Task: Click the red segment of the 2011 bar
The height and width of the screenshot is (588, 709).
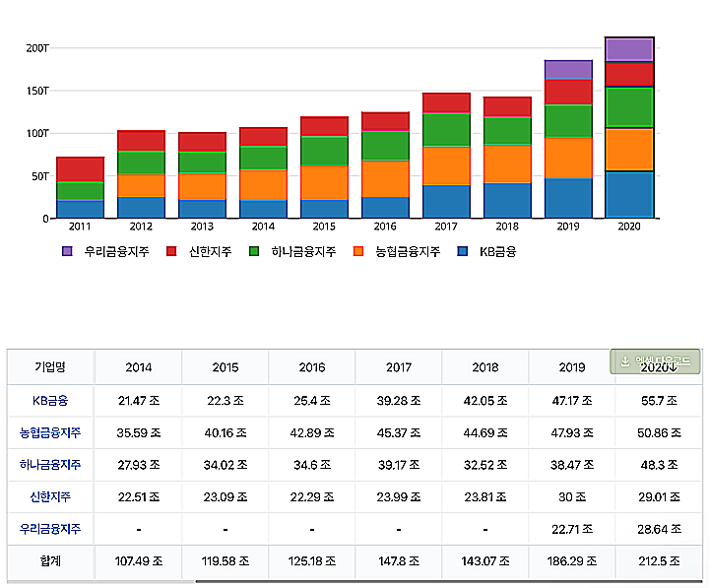Action: (80, 169)
